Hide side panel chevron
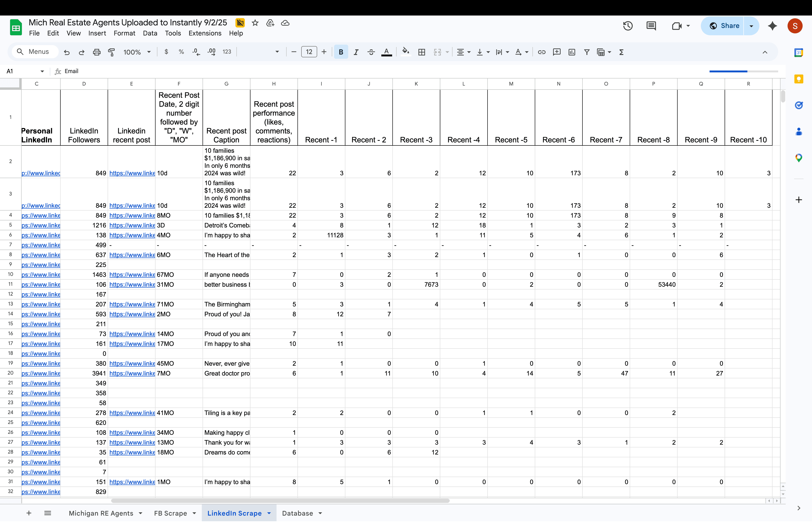812x525 pixels. (799, 508)
